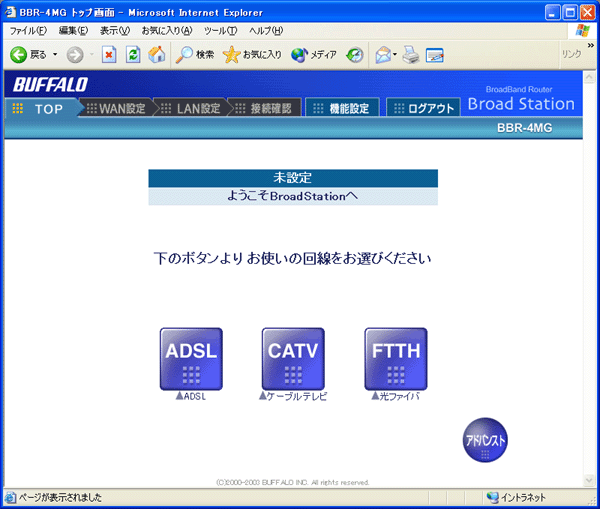
Task: Switch to the LAN設定 tab
Action: coord(191,108)
